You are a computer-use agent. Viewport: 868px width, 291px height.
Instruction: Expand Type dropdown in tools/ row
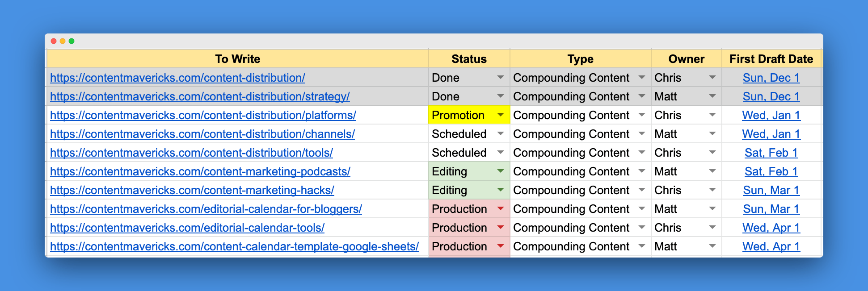(x=642, y=153)
